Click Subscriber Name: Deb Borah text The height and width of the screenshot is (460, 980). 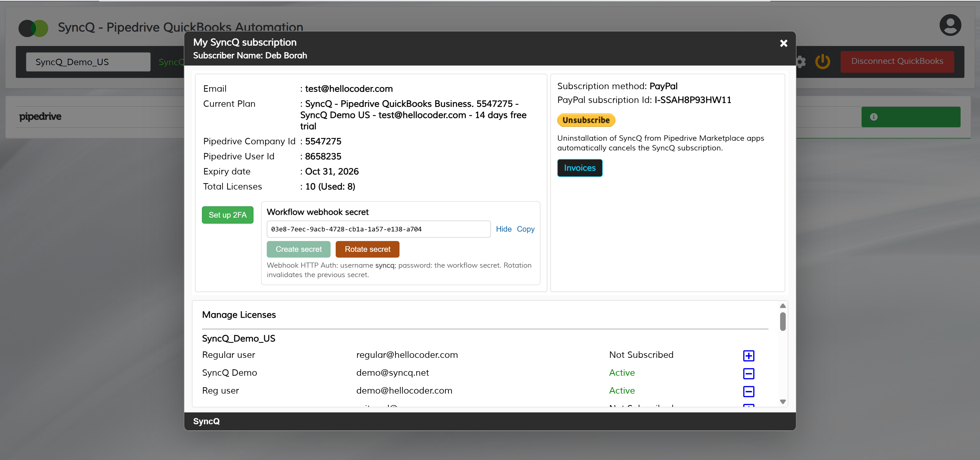point(250,56)
